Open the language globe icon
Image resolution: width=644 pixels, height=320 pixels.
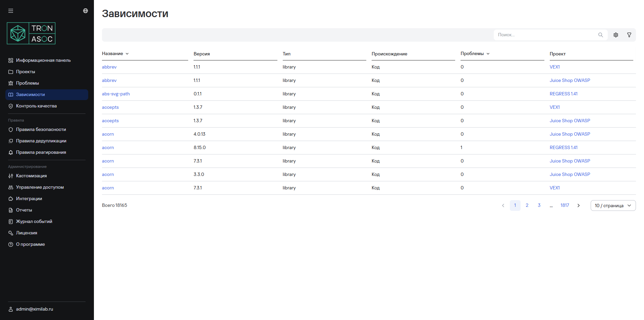[86, 11]
